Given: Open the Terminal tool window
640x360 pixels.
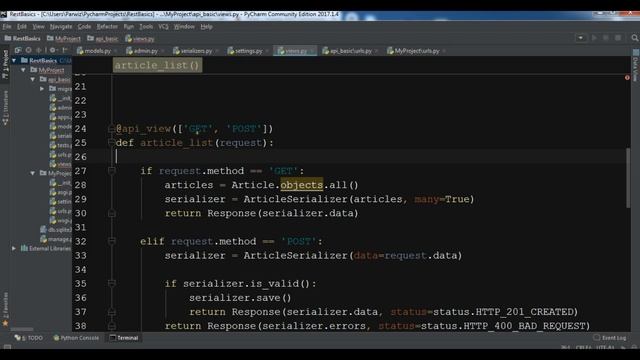Looking at the screenshot, I should coord(124,338).
